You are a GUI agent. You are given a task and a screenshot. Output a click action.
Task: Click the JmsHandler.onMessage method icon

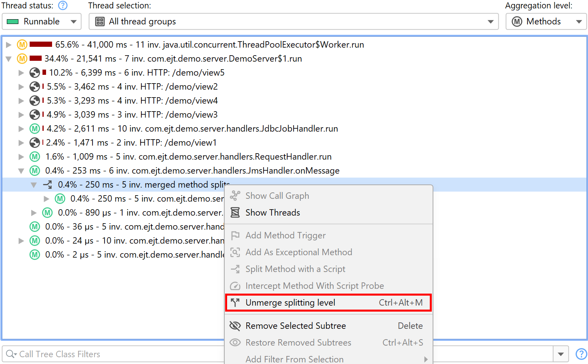click(35, 171)
